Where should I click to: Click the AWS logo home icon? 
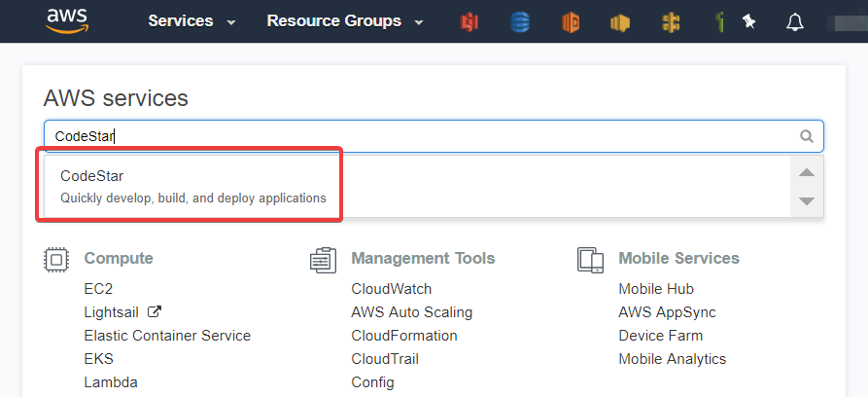[66, 21]
